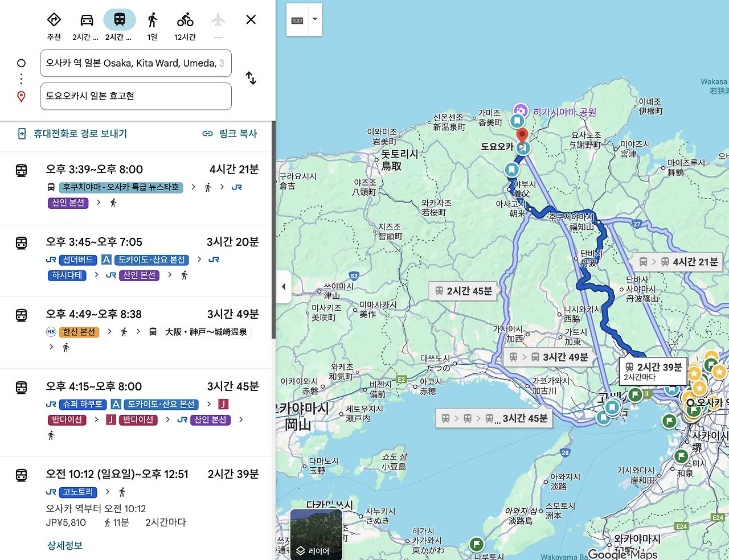Click the 大阪・神戸～城崎温泉 bus label
Image resolution: width=729 pixels, height=560 pixels.
pos(206,332)
